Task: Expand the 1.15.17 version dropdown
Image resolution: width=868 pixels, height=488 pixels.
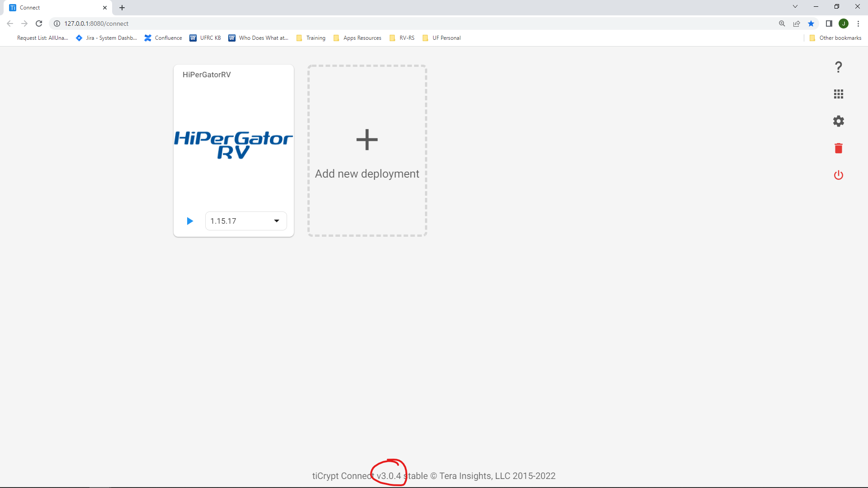Action: pyautogui.click(x=276, y=221)
